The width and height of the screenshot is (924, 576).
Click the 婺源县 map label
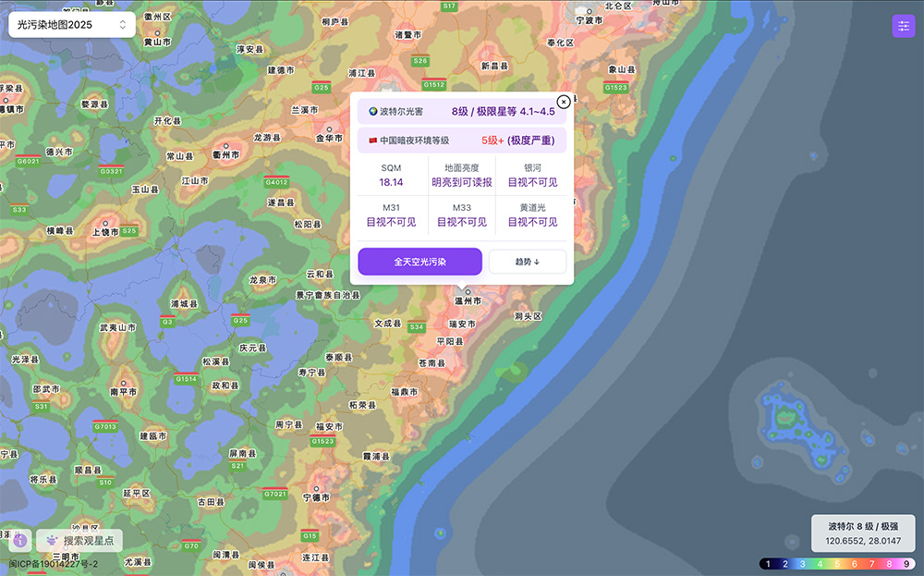95,104
